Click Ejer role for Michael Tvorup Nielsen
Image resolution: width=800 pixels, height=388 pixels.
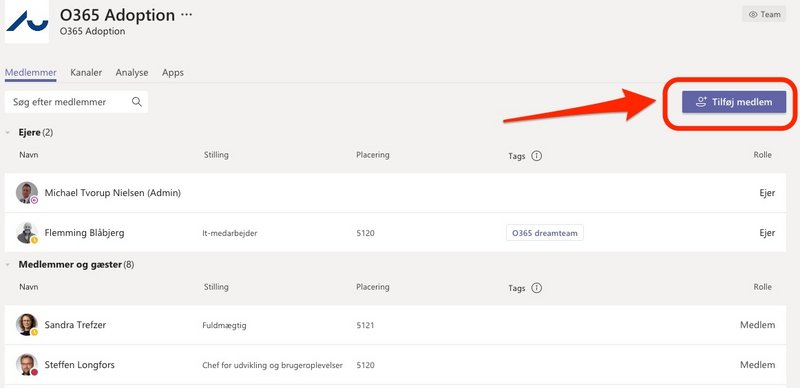767,193
